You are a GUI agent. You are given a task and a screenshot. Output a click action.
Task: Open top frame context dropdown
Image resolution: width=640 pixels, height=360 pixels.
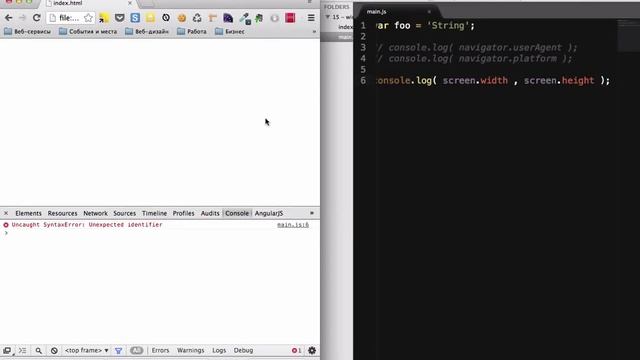coord(87,351)
